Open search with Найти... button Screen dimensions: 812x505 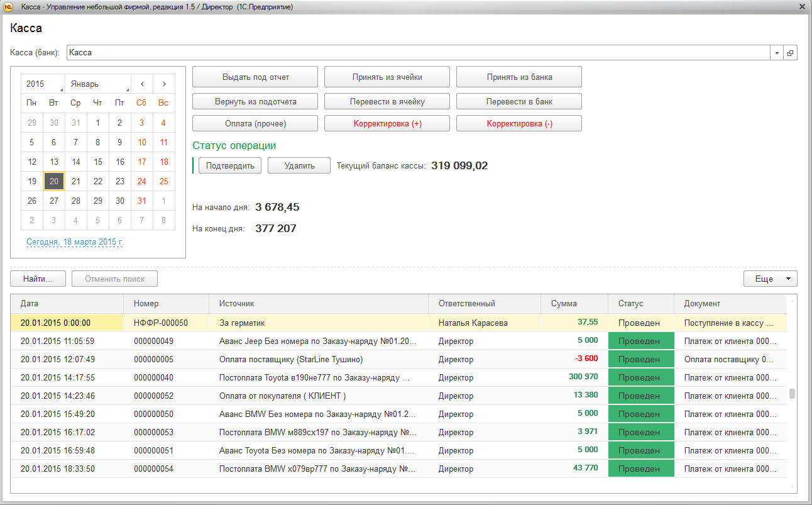click(38, 279)
